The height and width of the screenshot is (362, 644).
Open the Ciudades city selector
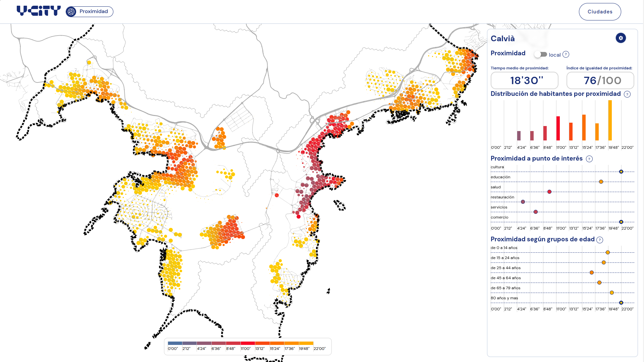coord(600,12)
